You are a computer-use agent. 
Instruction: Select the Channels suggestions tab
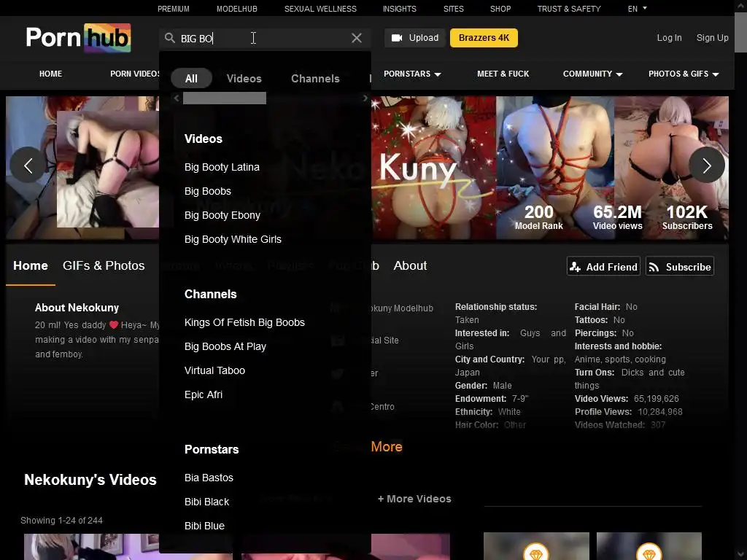click(315, 79)
